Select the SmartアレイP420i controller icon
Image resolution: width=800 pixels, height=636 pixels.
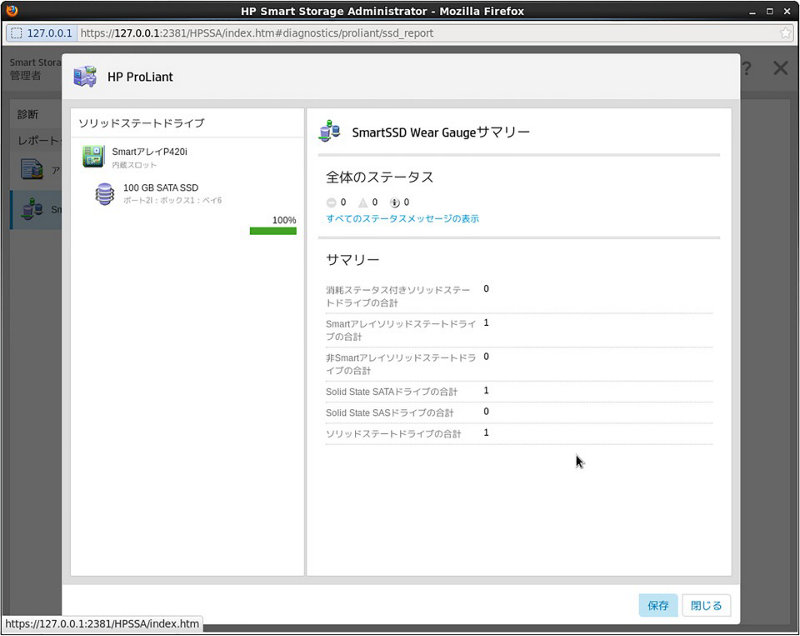[92, 156]
